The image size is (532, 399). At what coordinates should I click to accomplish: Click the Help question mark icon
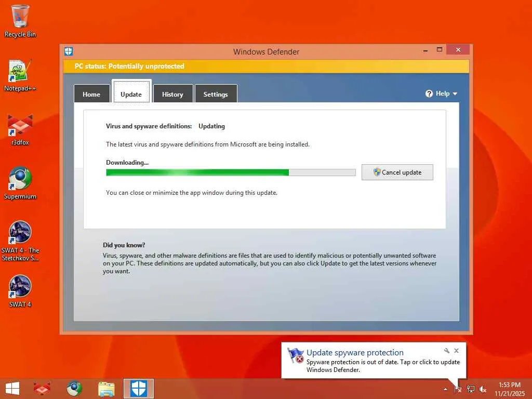[x=429, y=94]
